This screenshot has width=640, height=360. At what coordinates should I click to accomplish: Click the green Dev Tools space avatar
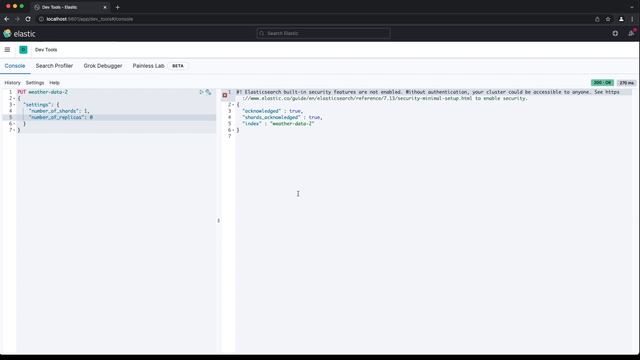pos(23,50)
